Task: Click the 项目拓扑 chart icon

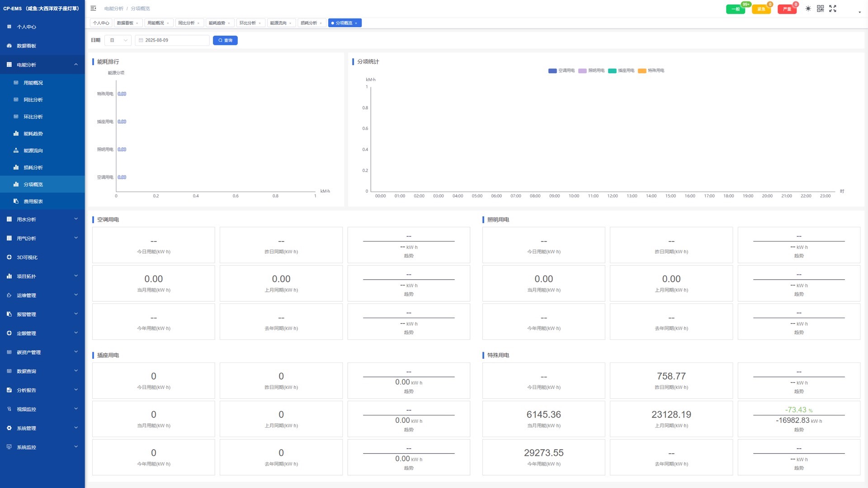Action: (x=9, y=276)
